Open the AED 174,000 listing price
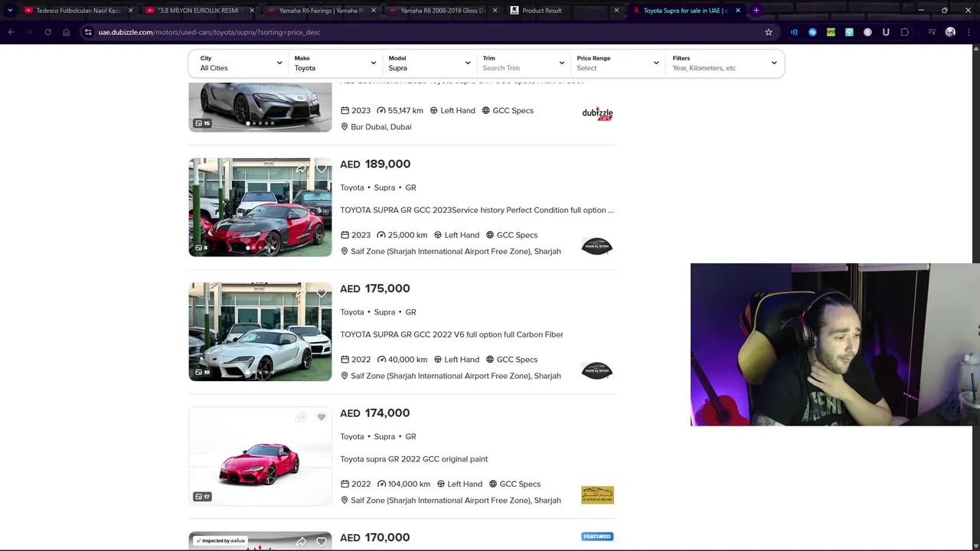This screenshot has height=551, width=980. (375, 413)
